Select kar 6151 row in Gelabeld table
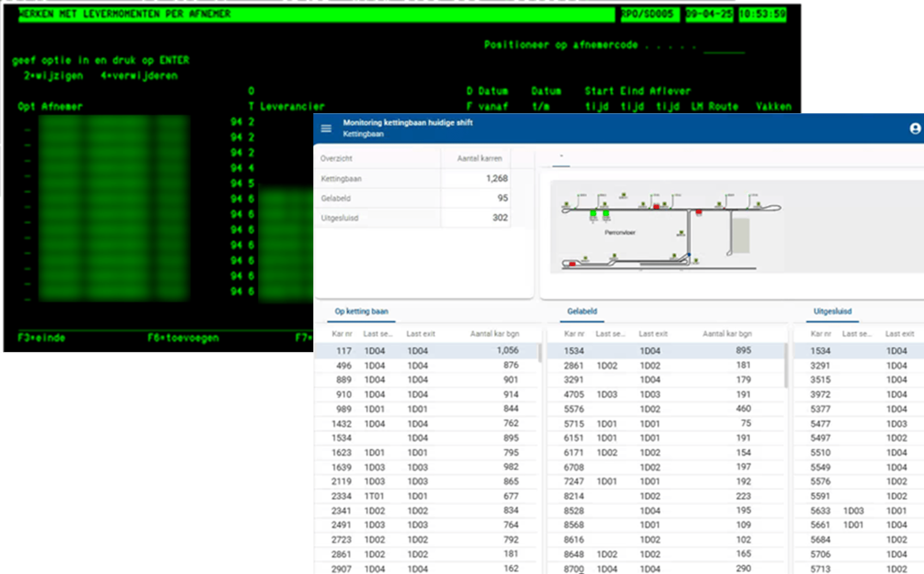This screenshot has height=574, width=924. [x=665, y=438]
